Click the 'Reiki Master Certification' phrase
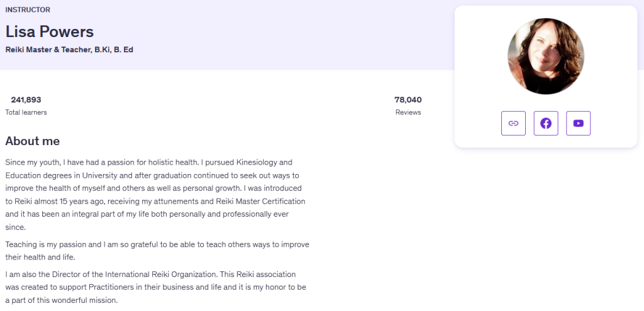 pyautogui.click(x=262, y=201)
